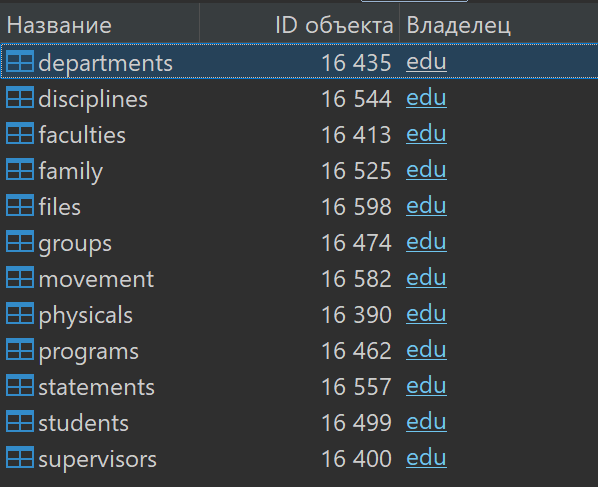Sort by the Владелец column header

tap(498, 25)
